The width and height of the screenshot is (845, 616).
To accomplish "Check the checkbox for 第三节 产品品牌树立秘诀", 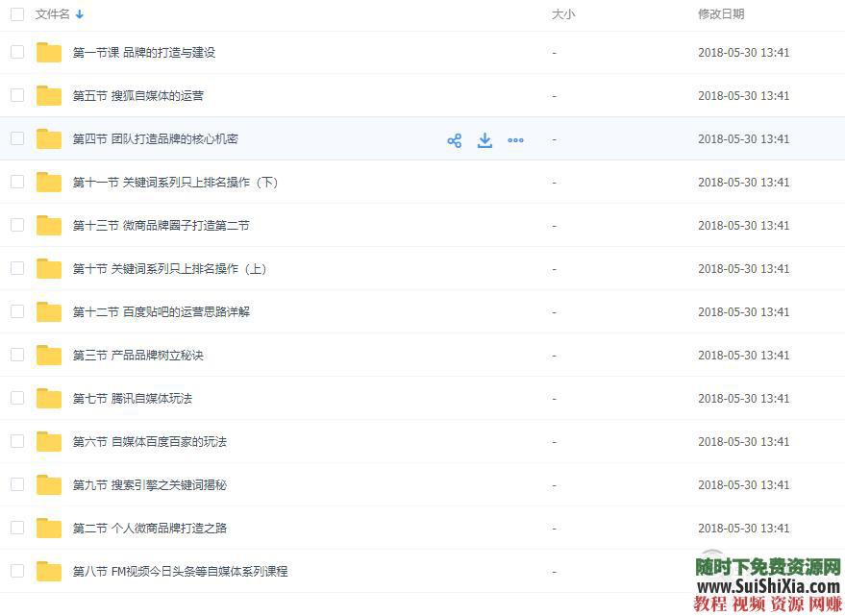I will coord(16,356).
